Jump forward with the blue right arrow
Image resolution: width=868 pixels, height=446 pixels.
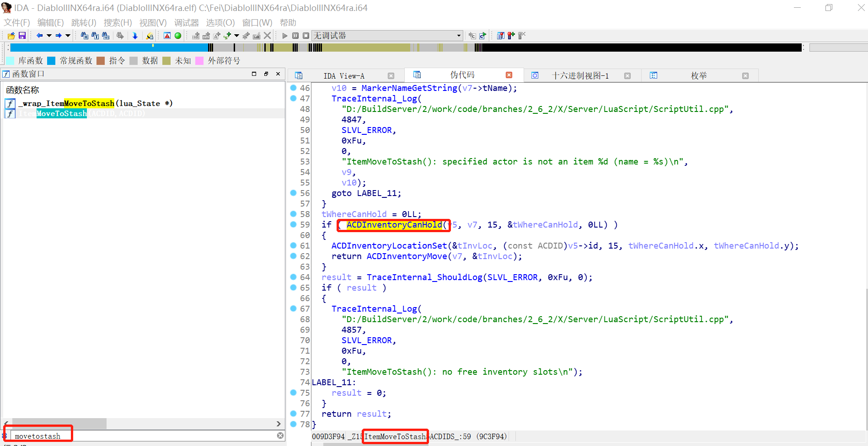coord(59,36)
